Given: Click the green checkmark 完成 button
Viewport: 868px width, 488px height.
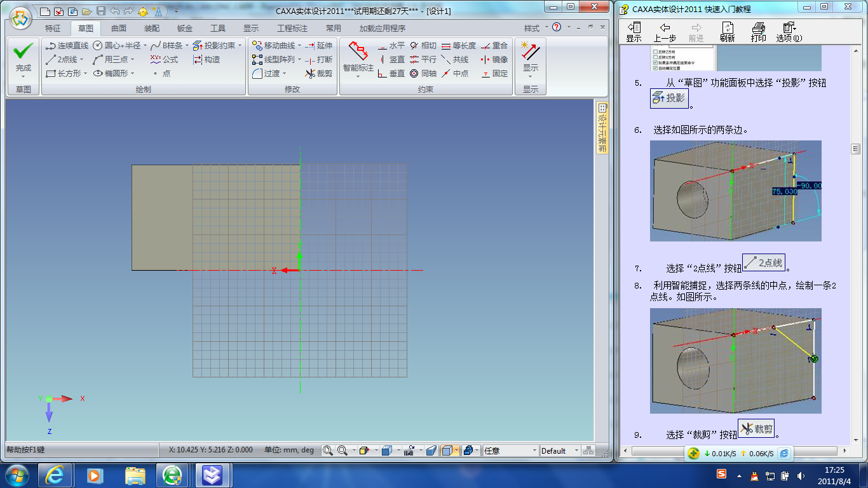Looking at the screenshot, I should tap(24, 57).
